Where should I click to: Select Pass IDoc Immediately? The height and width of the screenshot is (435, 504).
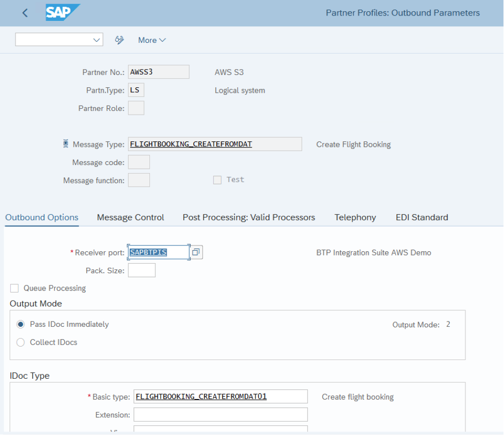coord(20,324)
